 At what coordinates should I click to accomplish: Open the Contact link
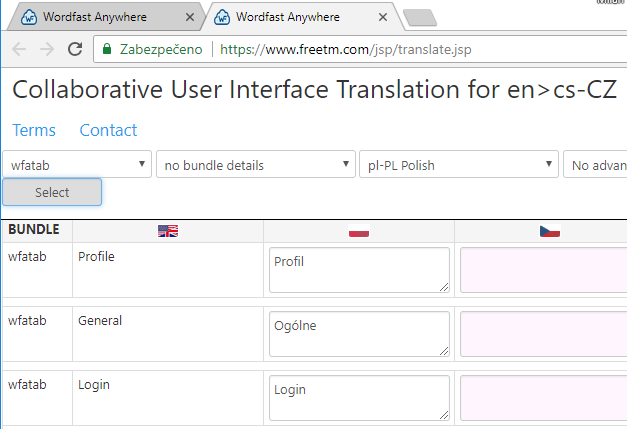pos(108,130)
